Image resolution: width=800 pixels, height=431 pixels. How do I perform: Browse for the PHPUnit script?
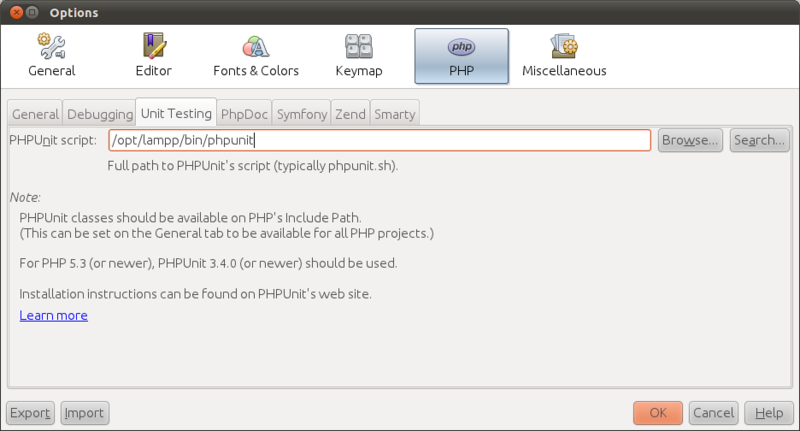(x=690, y=140)
